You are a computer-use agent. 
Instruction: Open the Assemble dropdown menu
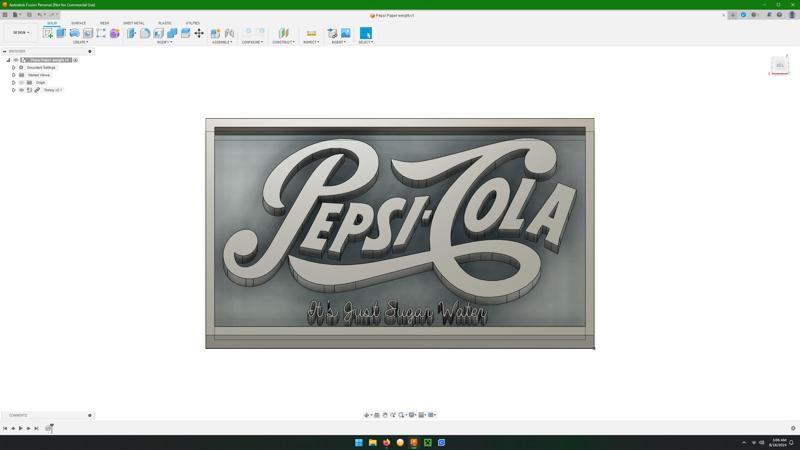222,42
